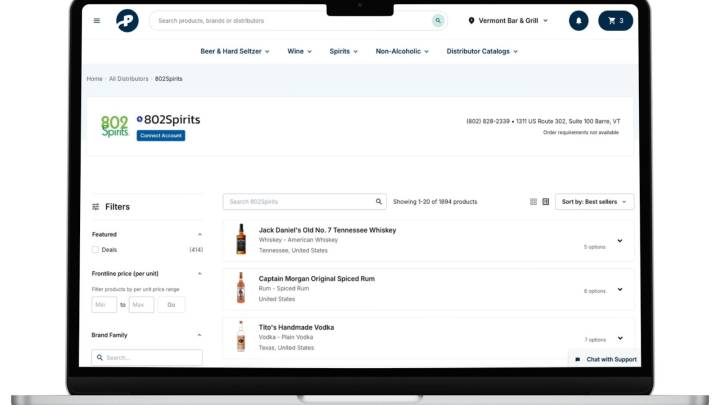Go to All Distributors breadcrumb

[x=128, y=79]
